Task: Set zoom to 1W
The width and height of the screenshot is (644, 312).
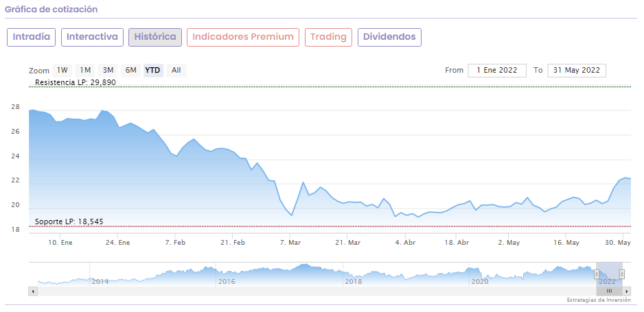Action: tap(62, 70)
